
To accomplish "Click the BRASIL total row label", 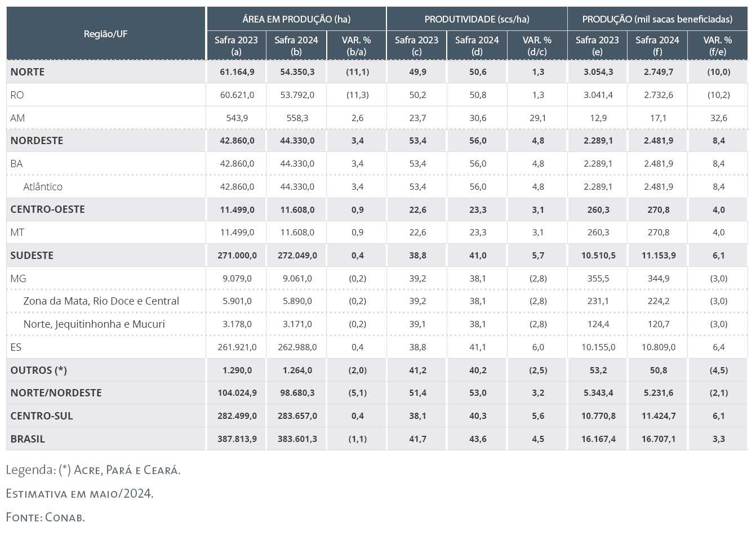I will (x=28, y=439).
